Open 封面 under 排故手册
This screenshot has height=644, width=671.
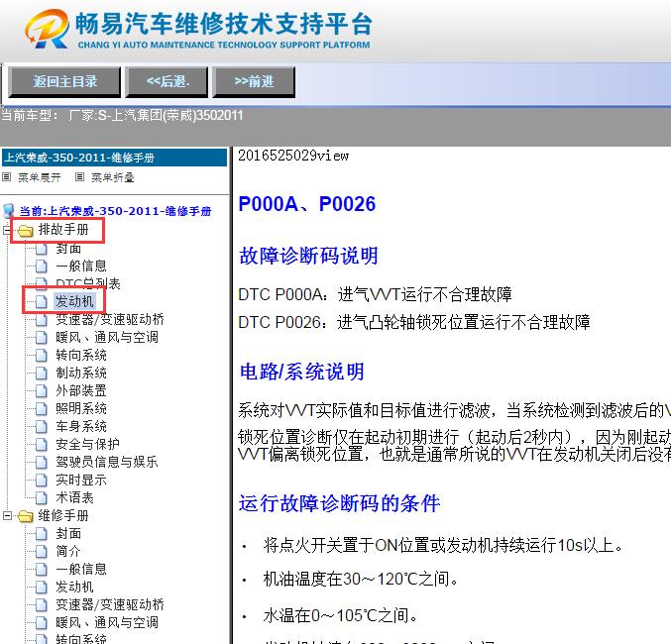[x=68, y=248]
